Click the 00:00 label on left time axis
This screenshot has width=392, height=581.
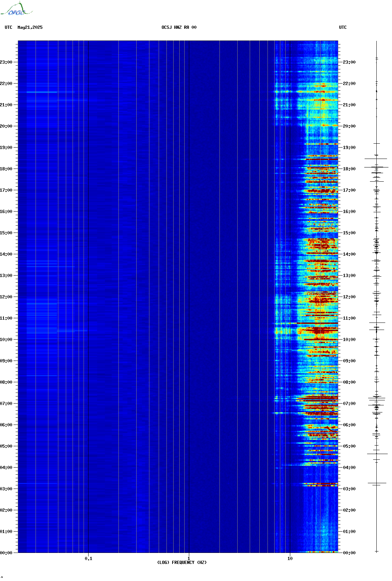click(6, 553)
